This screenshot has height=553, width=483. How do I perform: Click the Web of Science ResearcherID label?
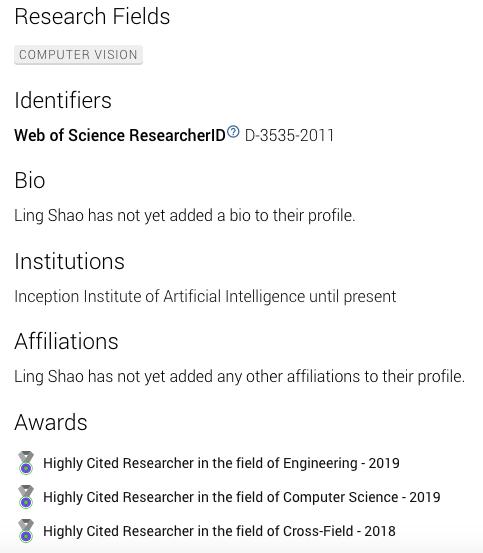point(120,135)
